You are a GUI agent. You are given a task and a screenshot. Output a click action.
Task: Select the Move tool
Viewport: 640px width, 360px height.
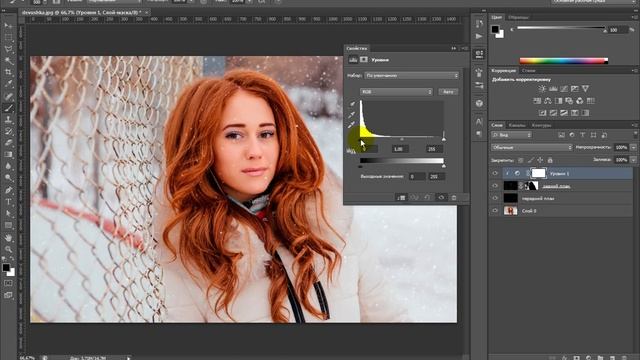tap(8, 26)
